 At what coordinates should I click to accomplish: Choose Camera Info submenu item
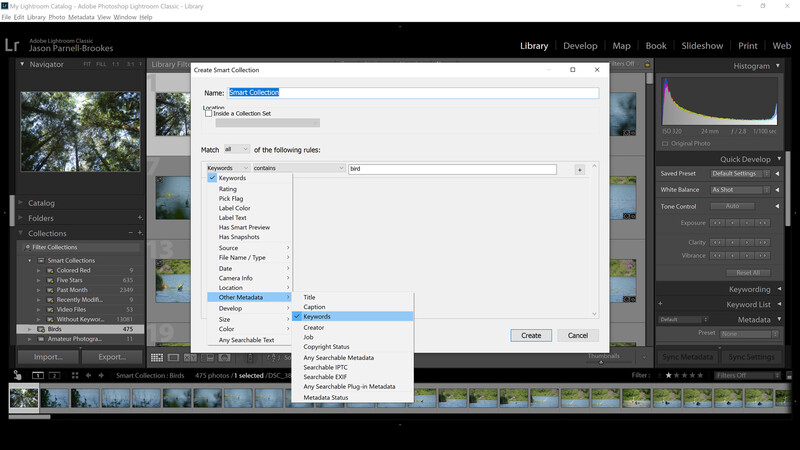tap(249, 278)
